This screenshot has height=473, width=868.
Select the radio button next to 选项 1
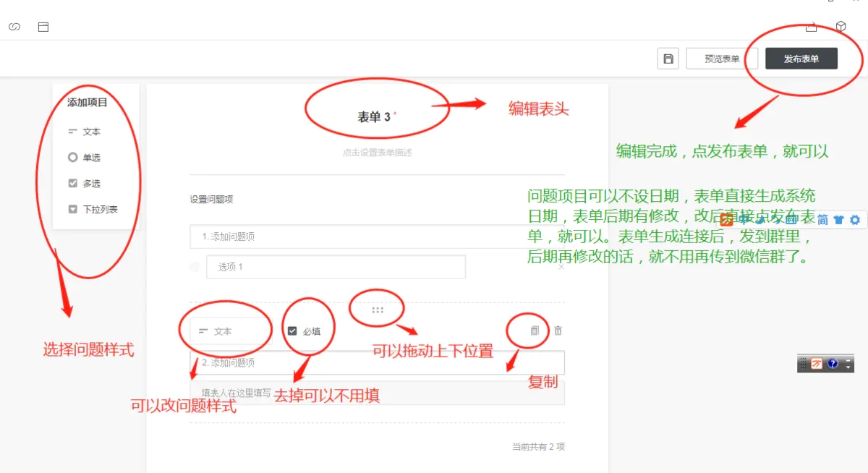tap(194, 267)
